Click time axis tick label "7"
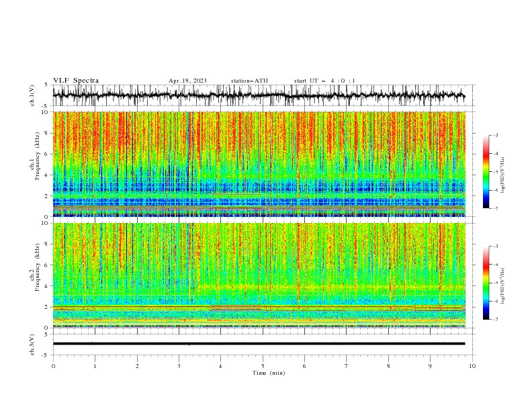 pyautogui.click(x=347, y=366)
